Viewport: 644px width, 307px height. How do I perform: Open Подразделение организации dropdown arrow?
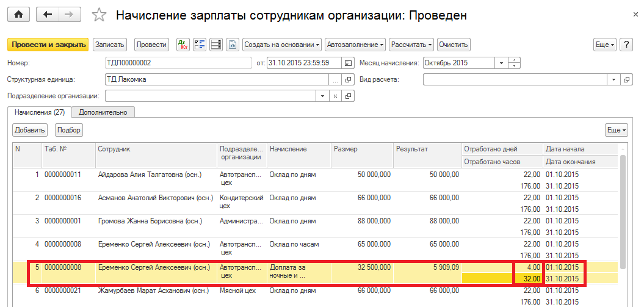322,96
